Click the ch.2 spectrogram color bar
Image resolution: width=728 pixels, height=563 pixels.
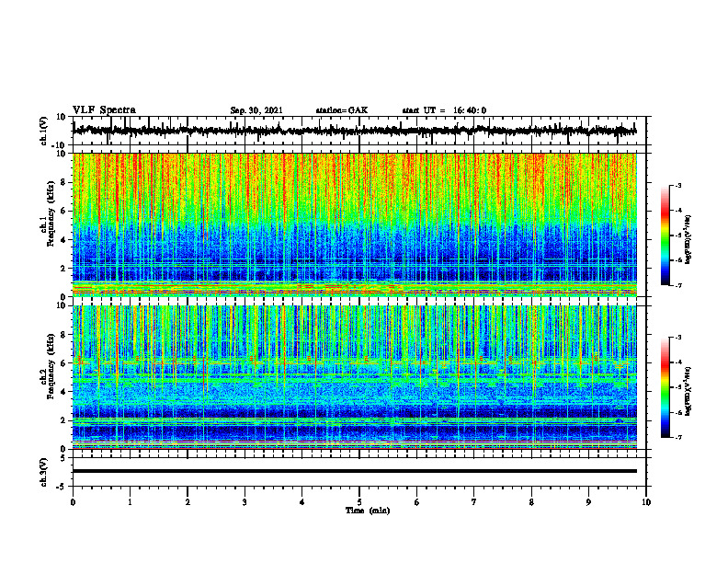665,387
